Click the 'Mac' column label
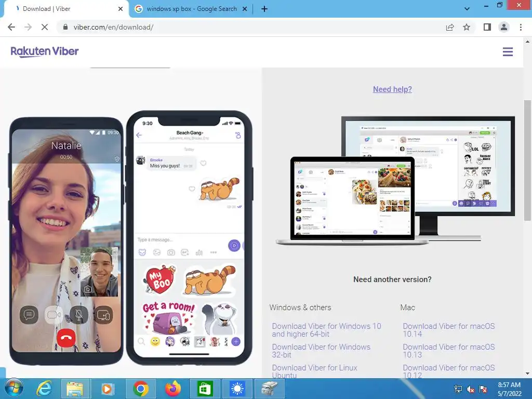 click(407, 308)
